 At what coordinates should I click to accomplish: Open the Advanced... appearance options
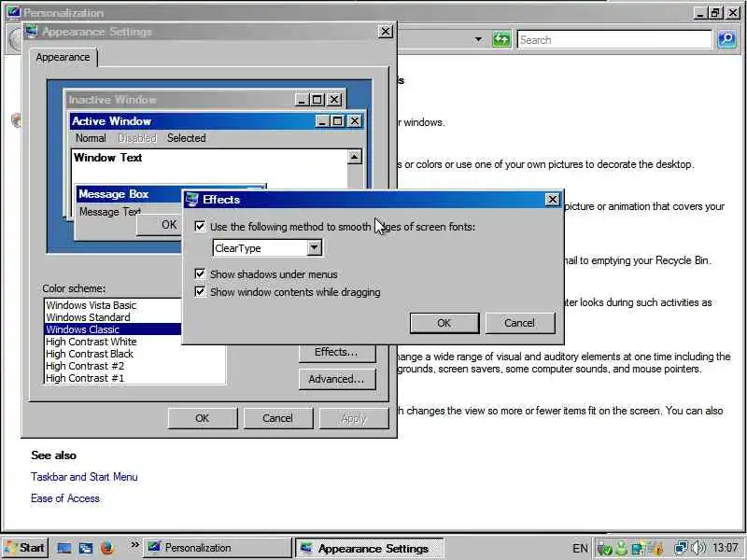pos(337,379)
